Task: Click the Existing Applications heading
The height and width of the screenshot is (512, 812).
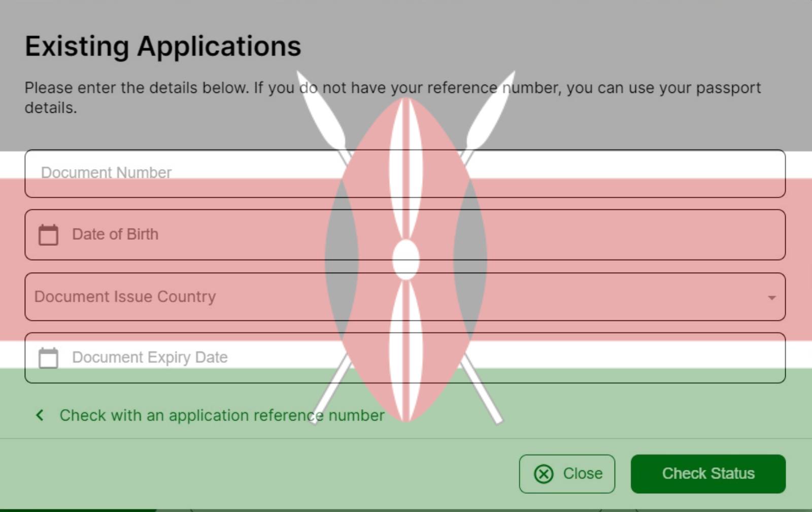Action: (x=163, y=46)
